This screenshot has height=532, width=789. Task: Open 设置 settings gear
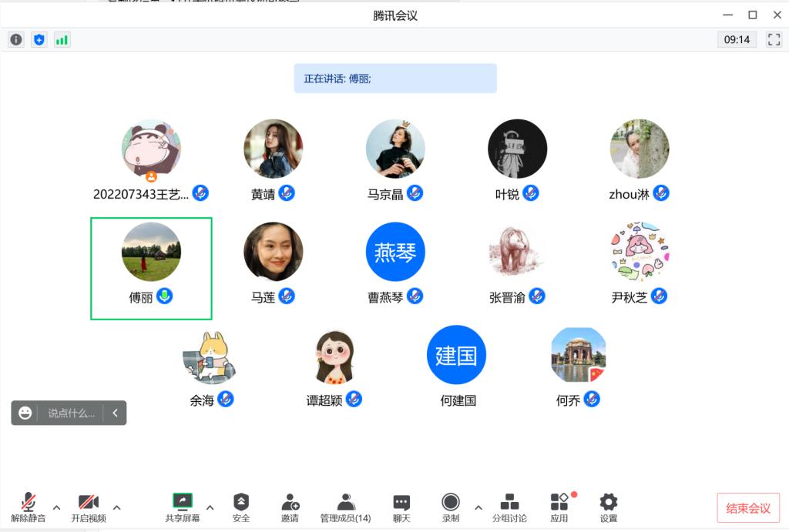point(609,507)
